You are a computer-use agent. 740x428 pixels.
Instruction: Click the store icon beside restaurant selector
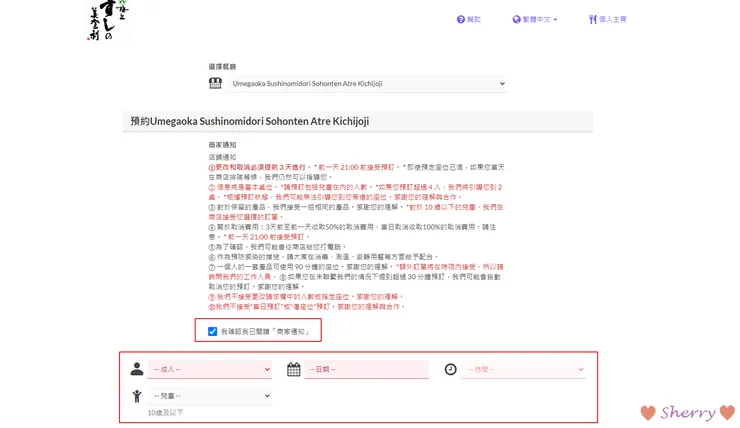pos(215,83)
